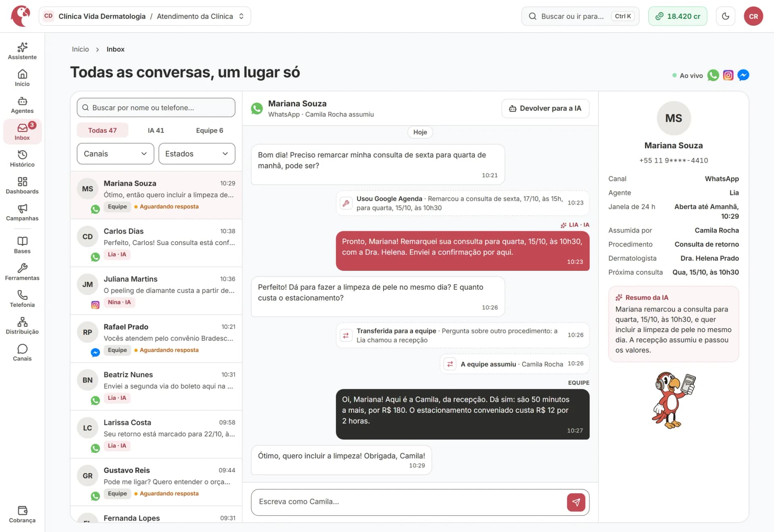Open the Beatriz Nunes conversation
The image size is (774, 532).
coord(156,386)
